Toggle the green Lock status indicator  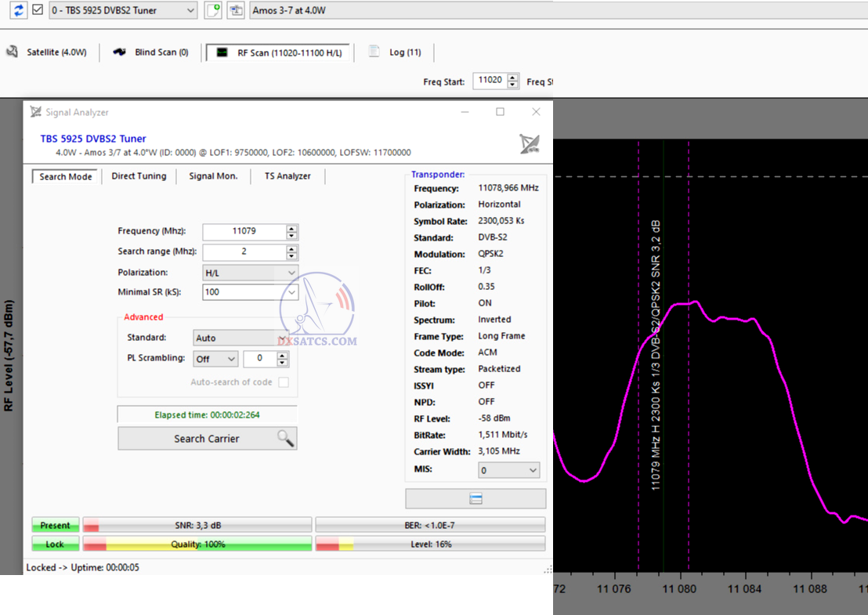click(x=55, y=544)
